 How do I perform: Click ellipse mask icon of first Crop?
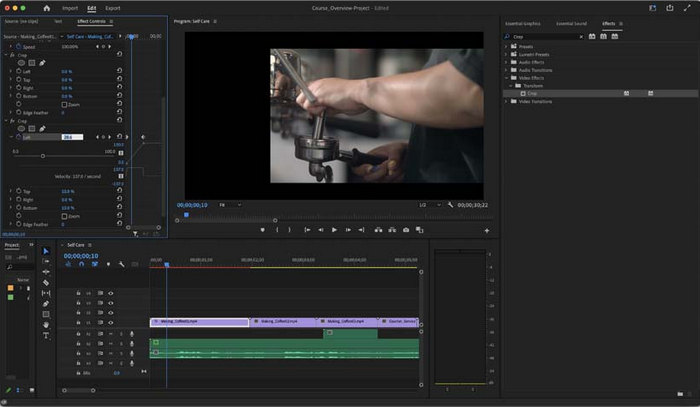coord(21,63)
